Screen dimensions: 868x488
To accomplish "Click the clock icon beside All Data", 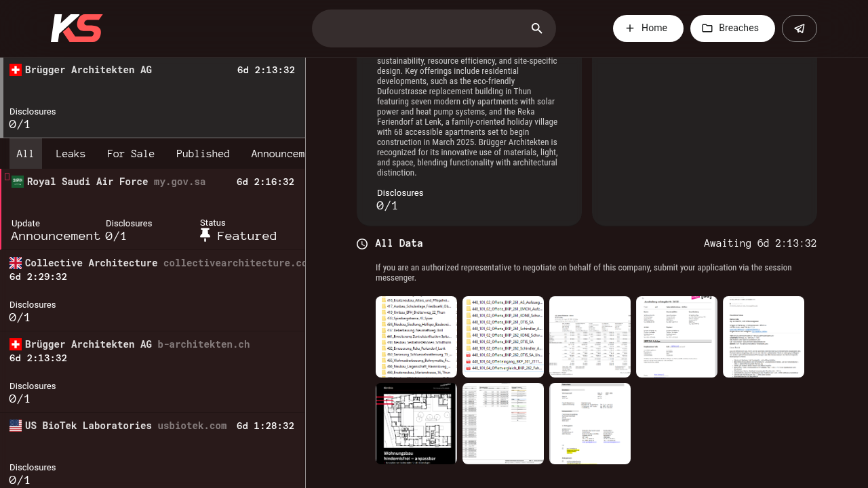I will coord(362,244).
